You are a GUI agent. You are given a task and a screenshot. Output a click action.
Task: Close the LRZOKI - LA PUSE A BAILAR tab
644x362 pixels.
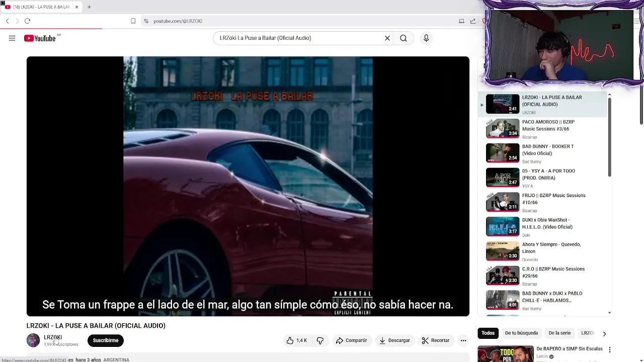(76, 7)
